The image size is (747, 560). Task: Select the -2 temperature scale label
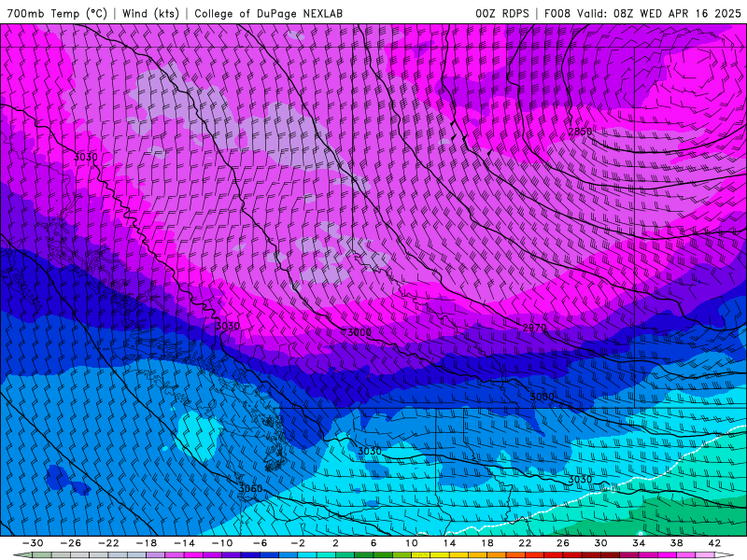tap(298, 543)
